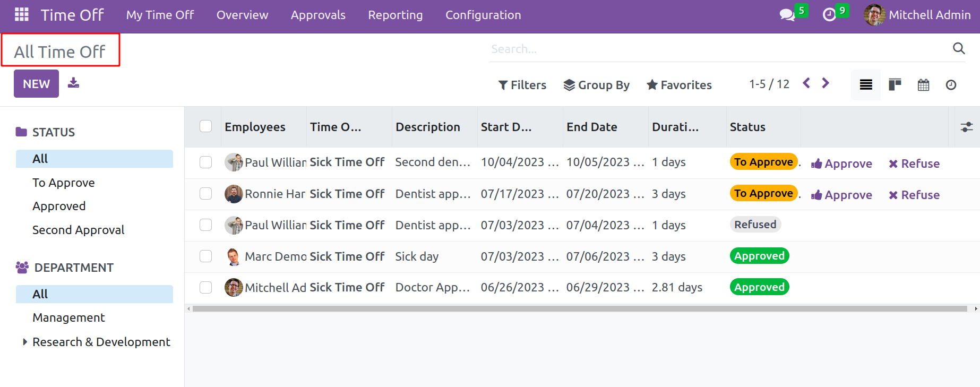Viewport: 980px width, 387px height.
Task: Toggle the select-all checkbox in header
Action: coord(205,126)
